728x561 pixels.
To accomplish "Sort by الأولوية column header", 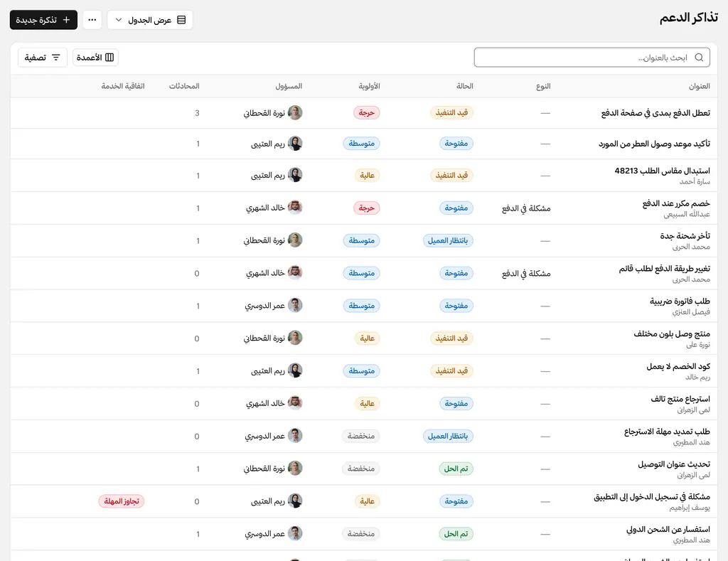I will click(x=369, y=86).
